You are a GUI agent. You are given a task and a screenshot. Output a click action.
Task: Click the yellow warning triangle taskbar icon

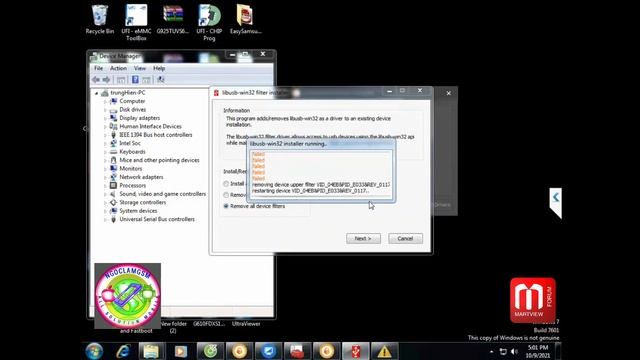[x=384, y=351]
